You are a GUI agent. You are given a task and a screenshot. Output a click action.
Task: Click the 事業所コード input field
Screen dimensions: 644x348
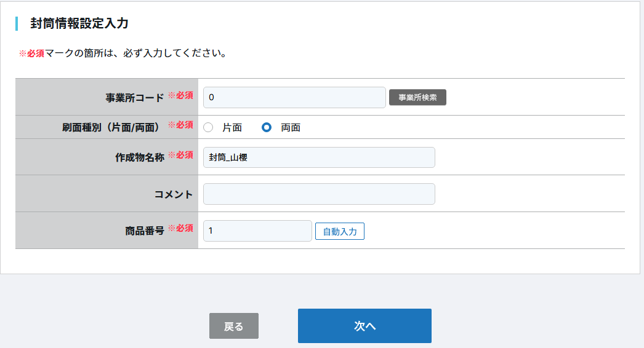click(294, 97)
